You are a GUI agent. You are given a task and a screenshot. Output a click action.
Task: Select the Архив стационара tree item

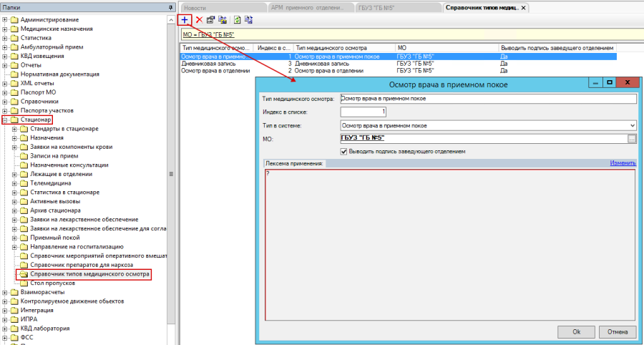pos(55,210)
